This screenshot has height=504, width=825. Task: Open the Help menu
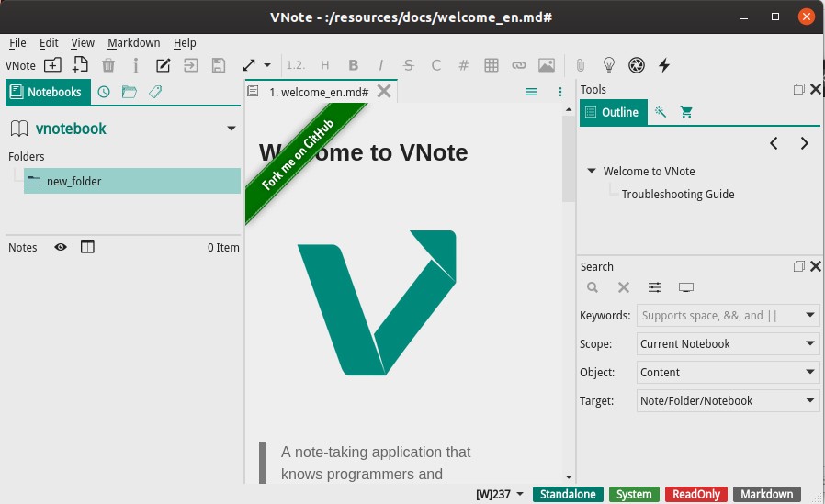point(185,43)
